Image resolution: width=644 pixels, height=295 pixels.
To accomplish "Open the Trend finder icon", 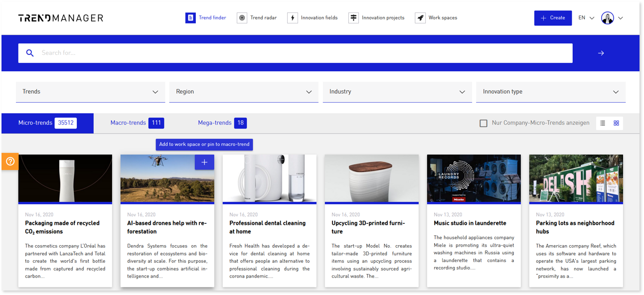I will (190, 18).
